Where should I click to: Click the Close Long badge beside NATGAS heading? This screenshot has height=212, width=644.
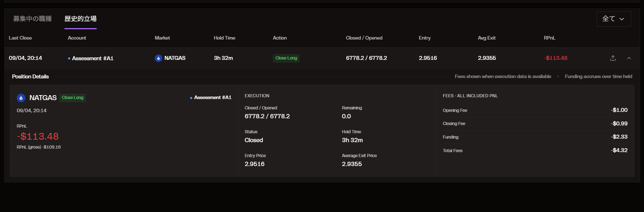[73, 98]
